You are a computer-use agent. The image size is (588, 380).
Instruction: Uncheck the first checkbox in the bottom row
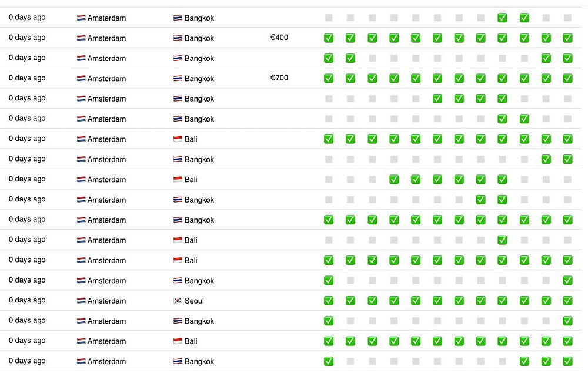[329, 361]
